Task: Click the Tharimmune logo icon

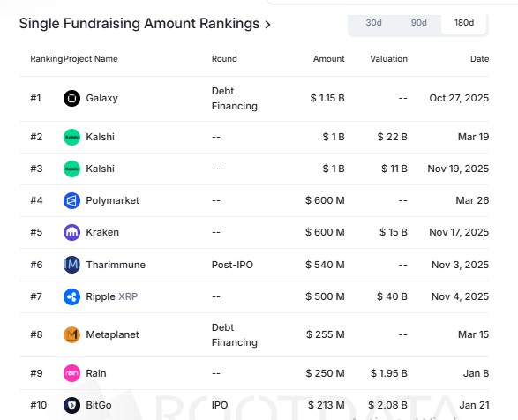Action: pos(71,265)
